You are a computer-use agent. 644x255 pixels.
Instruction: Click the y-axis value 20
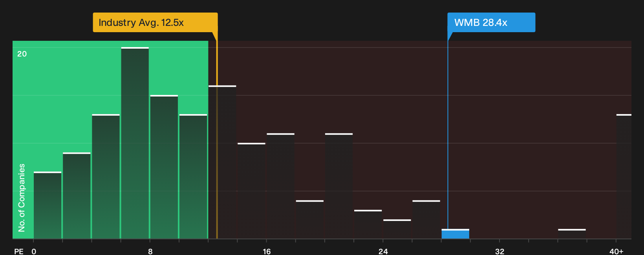coord(22,54)
